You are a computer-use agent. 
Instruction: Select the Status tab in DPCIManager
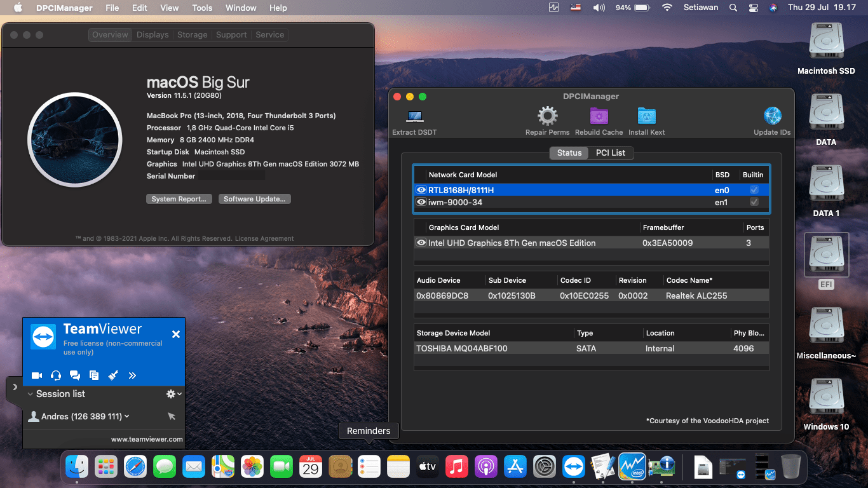(569, 152)
